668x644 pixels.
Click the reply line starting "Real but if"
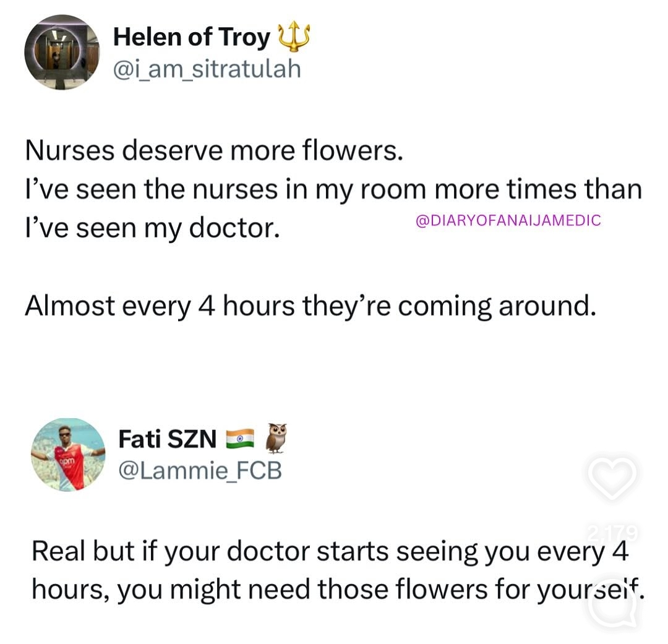[x=330, y=551]
